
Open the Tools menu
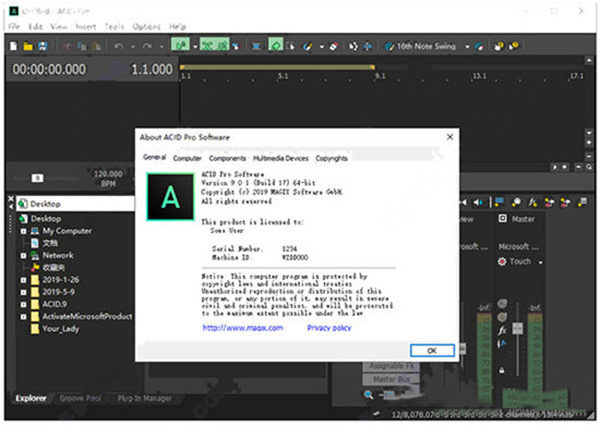(114, 25)
